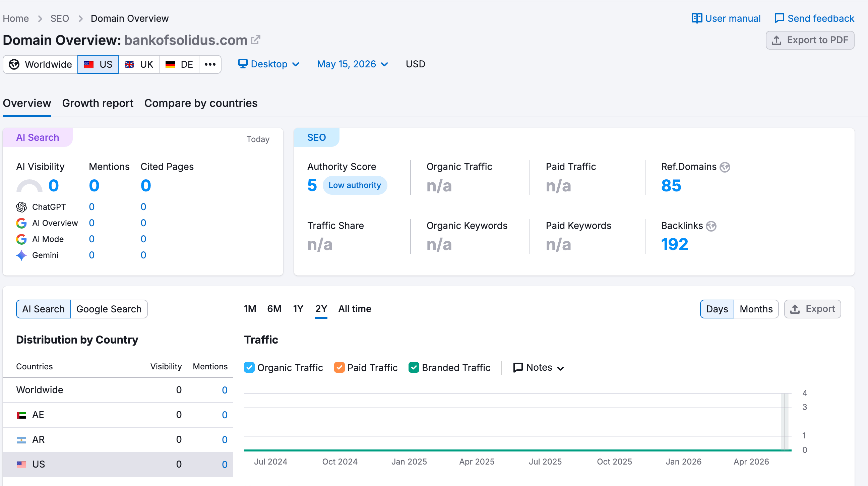Image resolution: width=868 pixels, height=486 pixels.
Task: Click the UK flag icon
Action: pyautogui.click(x=129, y=64)
